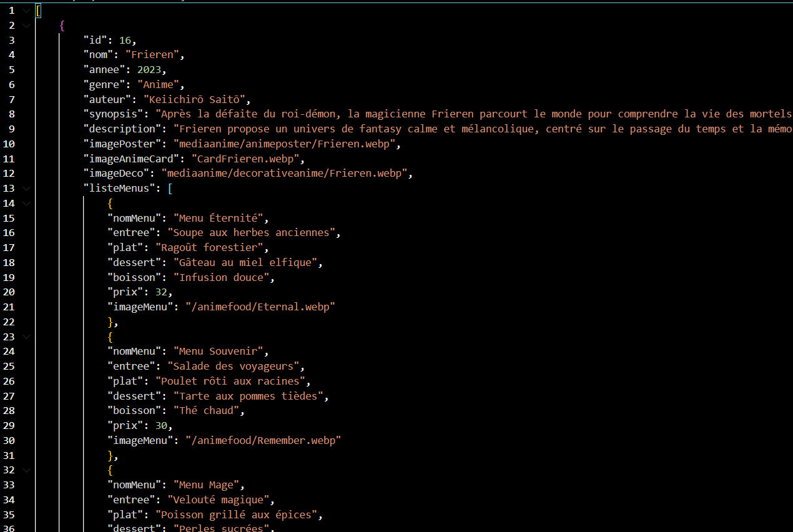Click the opening bracket after "listeMenus"

[x=170, y=189]
